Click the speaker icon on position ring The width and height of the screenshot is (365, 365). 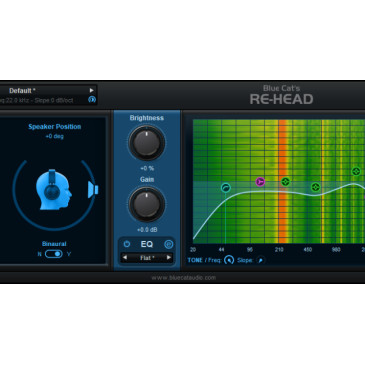pos(93,190)
